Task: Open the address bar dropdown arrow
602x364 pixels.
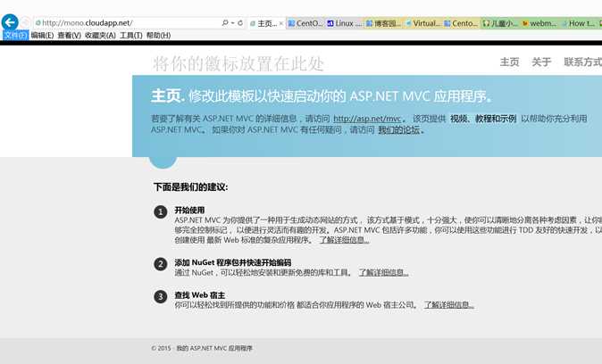Action: (232, 23)
